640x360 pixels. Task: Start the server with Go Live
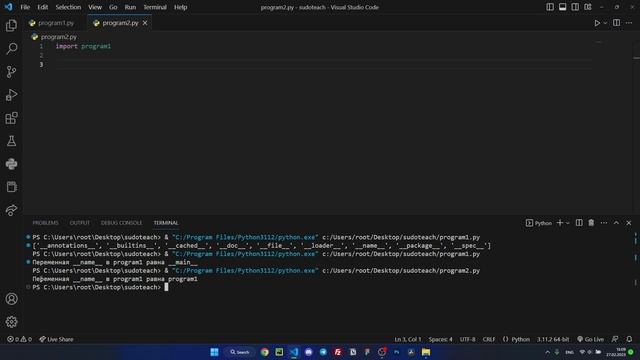point(590,339)
